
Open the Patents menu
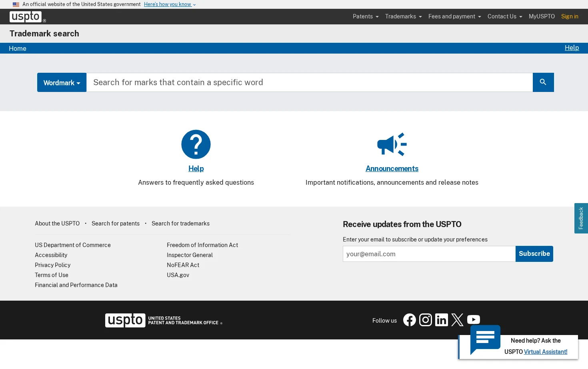(366, 16)
